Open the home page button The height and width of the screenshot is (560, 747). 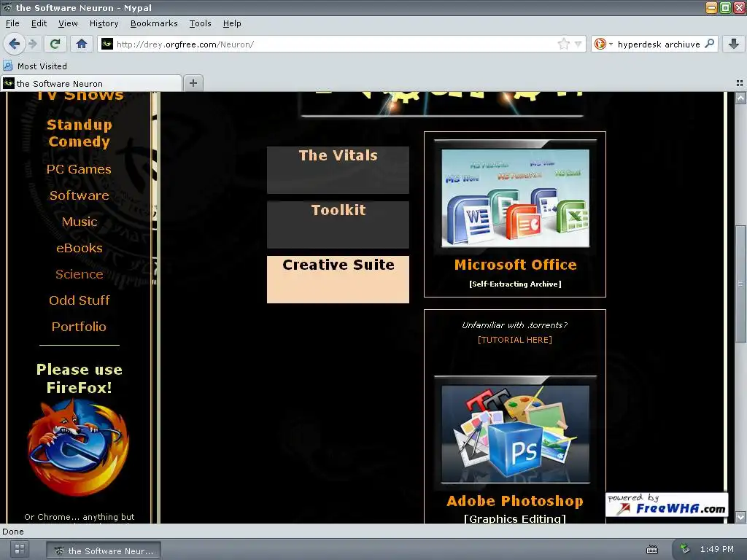pyautogui.click(x=82, y=44)
